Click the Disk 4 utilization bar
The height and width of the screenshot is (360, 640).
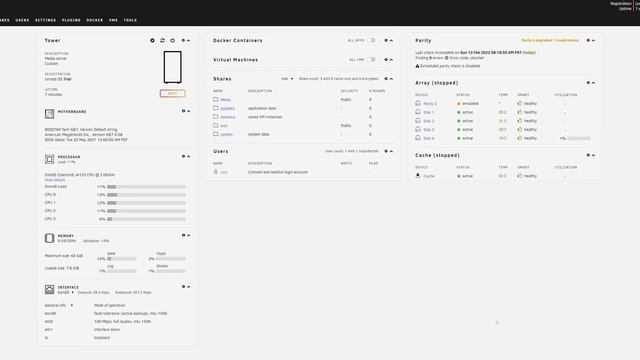pyautogui.click(x=579, y=138)
